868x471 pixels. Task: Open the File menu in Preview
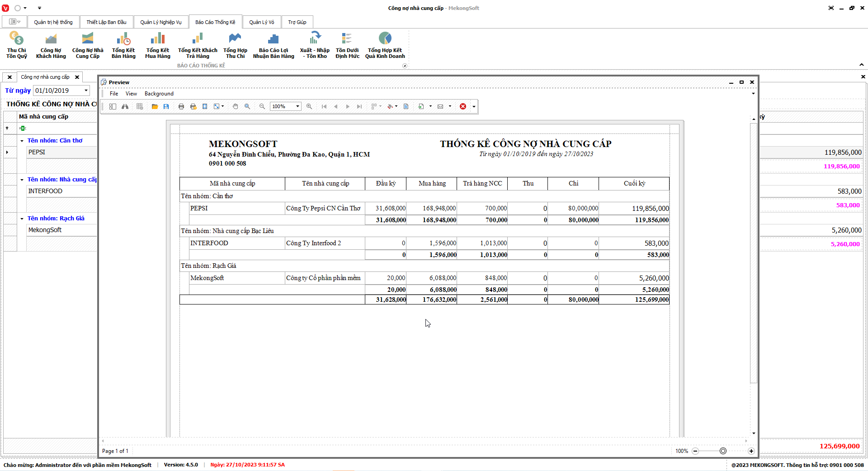114,94
